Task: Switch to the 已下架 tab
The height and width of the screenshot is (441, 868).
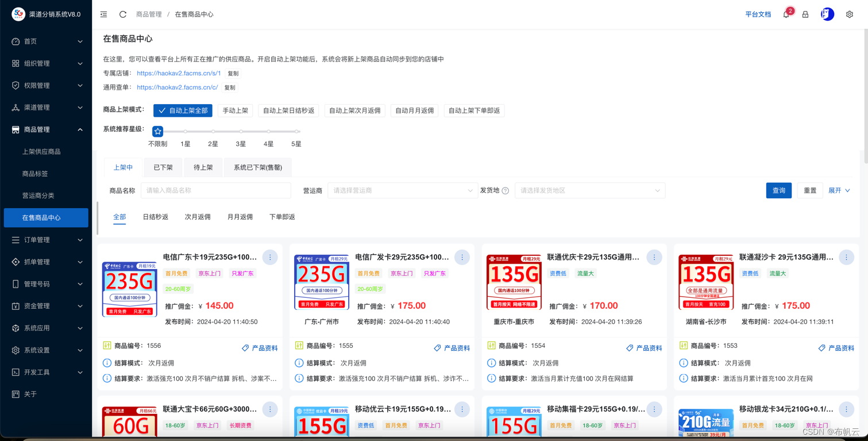Action: tap(163, 167)
